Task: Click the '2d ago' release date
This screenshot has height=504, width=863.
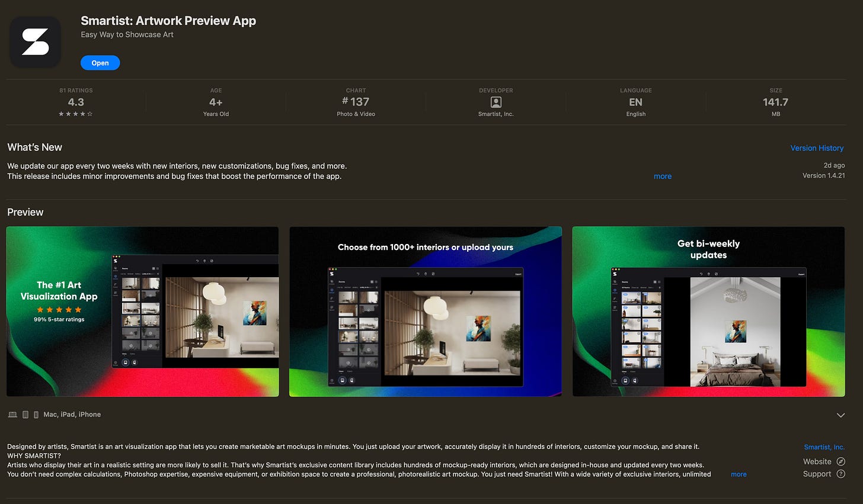Action: coord(834,165)
